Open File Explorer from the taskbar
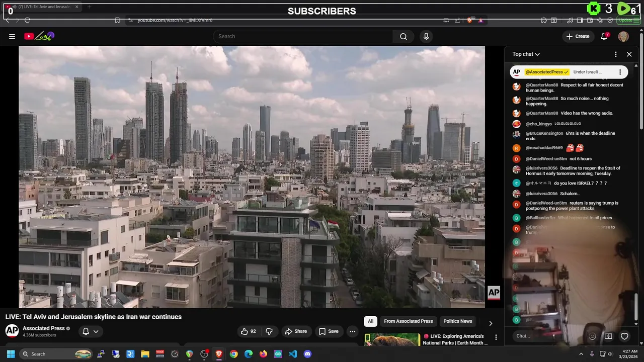This screenshot has width=644, height=362. click(x=145, y=354)
